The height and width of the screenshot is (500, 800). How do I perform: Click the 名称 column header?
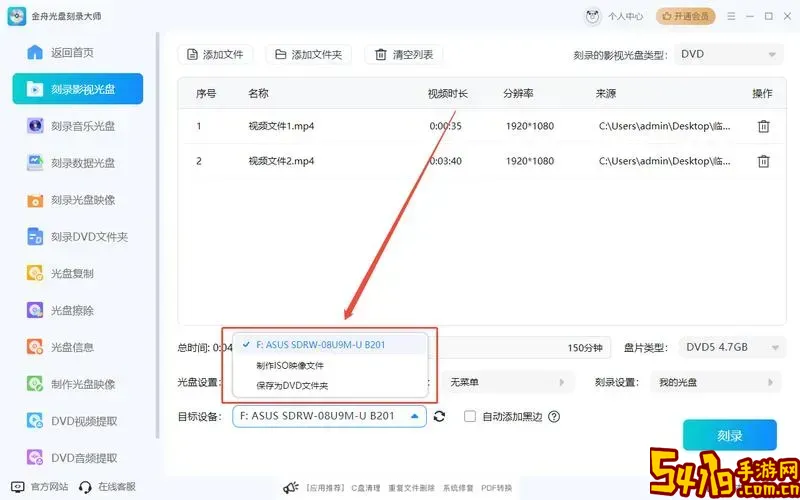(258, 93)
